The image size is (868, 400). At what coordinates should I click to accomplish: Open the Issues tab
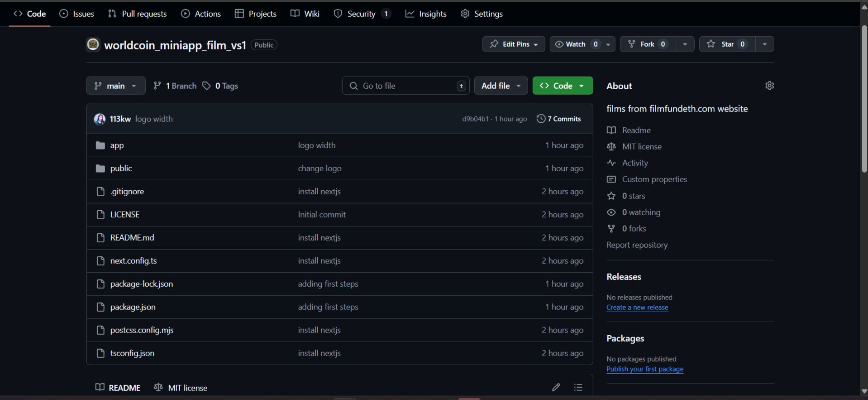pyautogui.click(x=77, y=14)
